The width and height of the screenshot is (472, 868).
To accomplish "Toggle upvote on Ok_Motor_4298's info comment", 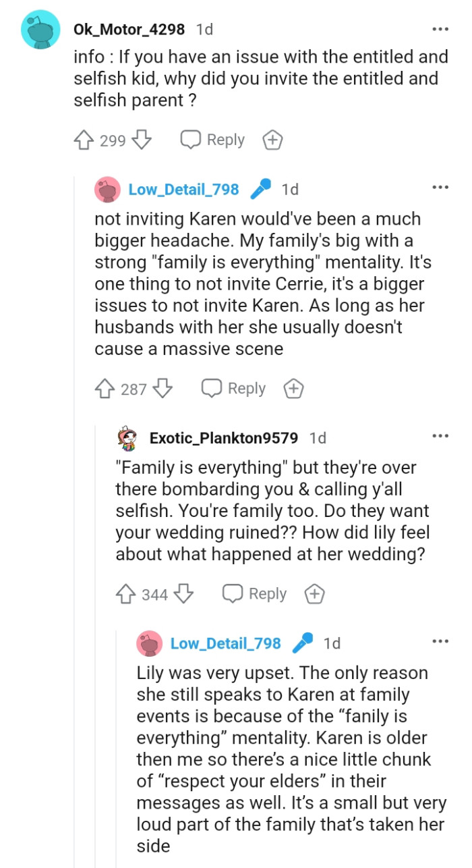I will (84, 140).
